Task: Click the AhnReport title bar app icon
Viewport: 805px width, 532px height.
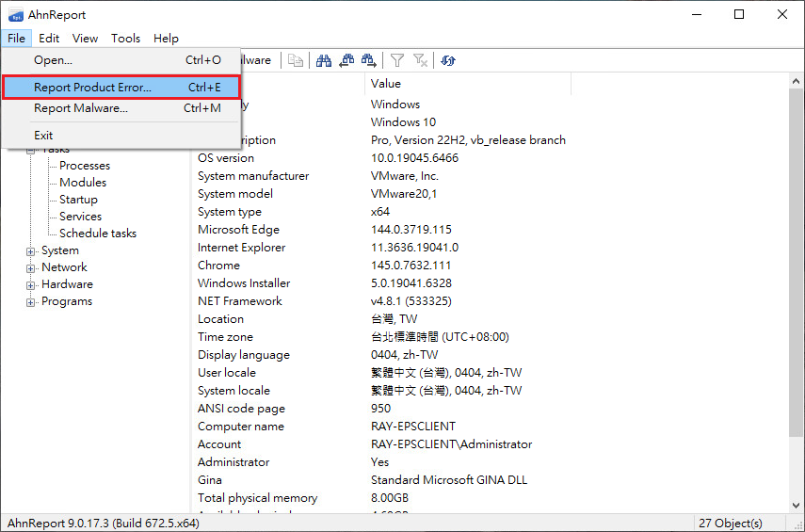Action: click(x=15, y=15)
